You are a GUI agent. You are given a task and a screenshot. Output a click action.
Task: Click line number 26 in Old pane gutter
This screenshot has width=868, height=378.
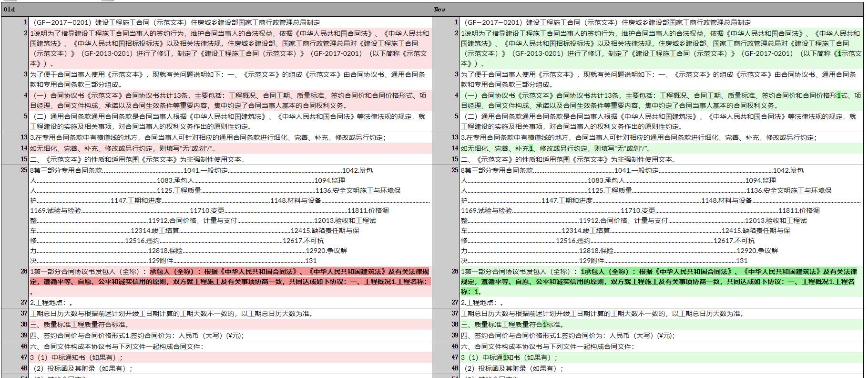click(24, 272)
